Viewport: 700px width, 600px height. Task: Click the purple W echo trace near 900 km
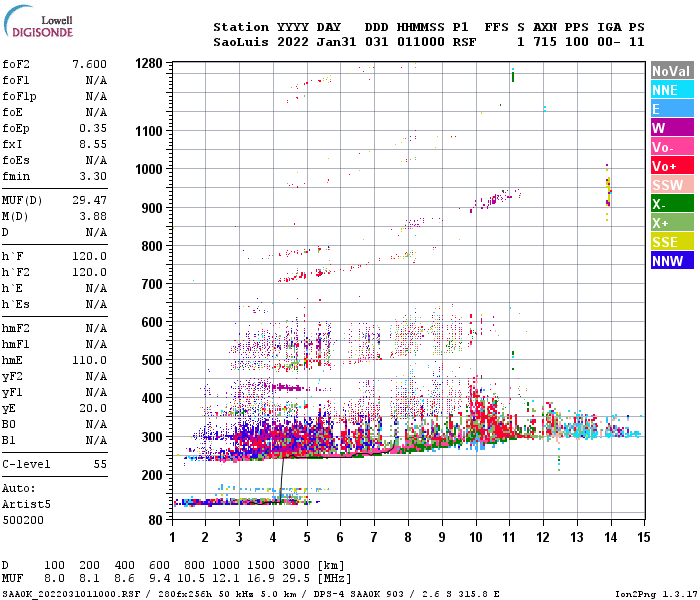495,200
